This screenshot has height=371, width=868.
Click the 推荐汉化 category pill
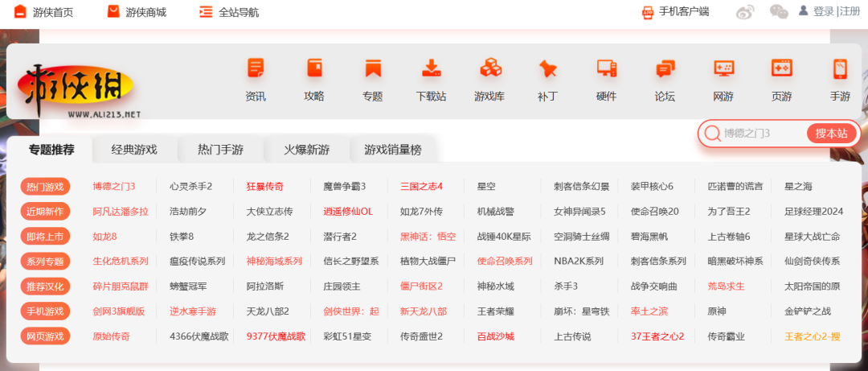(45, 286)
